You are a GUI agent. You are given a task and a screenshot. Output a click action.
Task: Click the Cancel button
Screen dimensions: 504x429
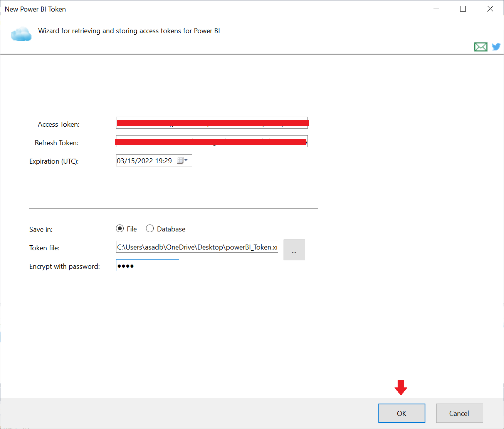pos(459,413)
